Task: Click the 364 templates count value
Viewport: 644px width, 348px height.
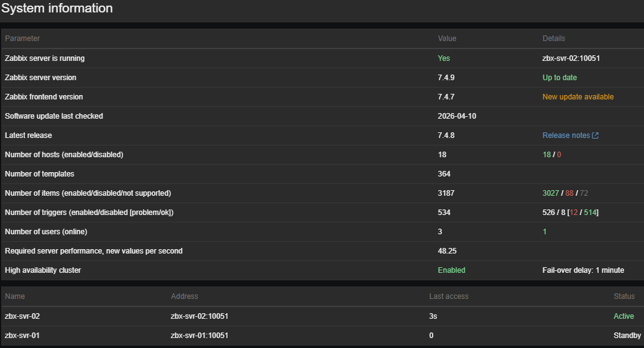Action: (x=444, y=174)
